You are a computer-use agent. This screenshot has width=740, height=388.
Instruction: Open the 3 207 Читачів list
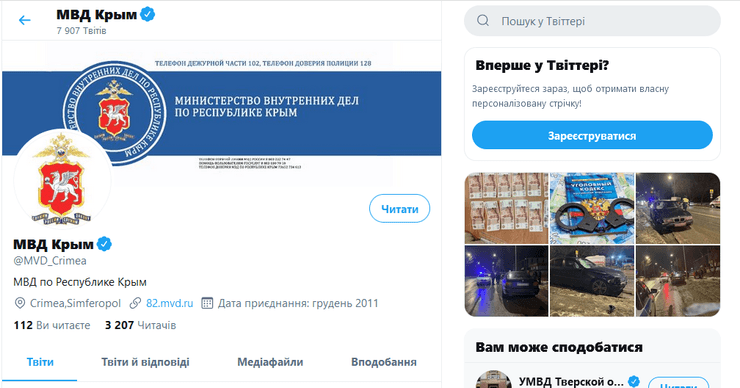pos(140,325)
